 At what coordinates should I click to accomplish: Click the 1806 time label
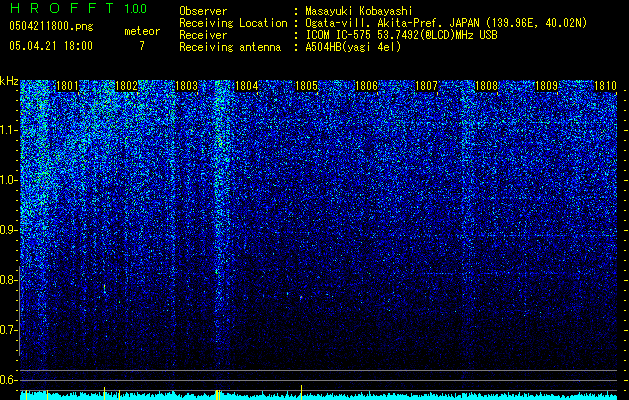click(x=367, y=86)
